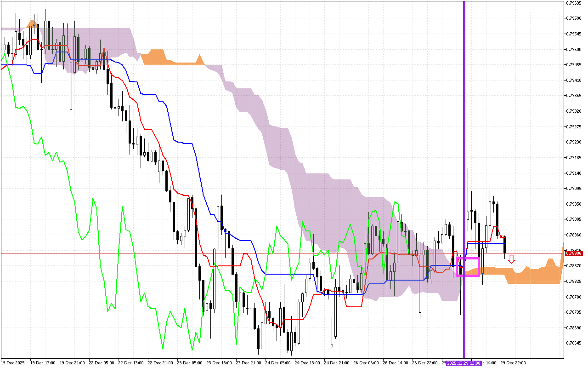Click the 23 Dec 05:00 time axis label
This screenshot has height=368, width=588.
(190, 363)
